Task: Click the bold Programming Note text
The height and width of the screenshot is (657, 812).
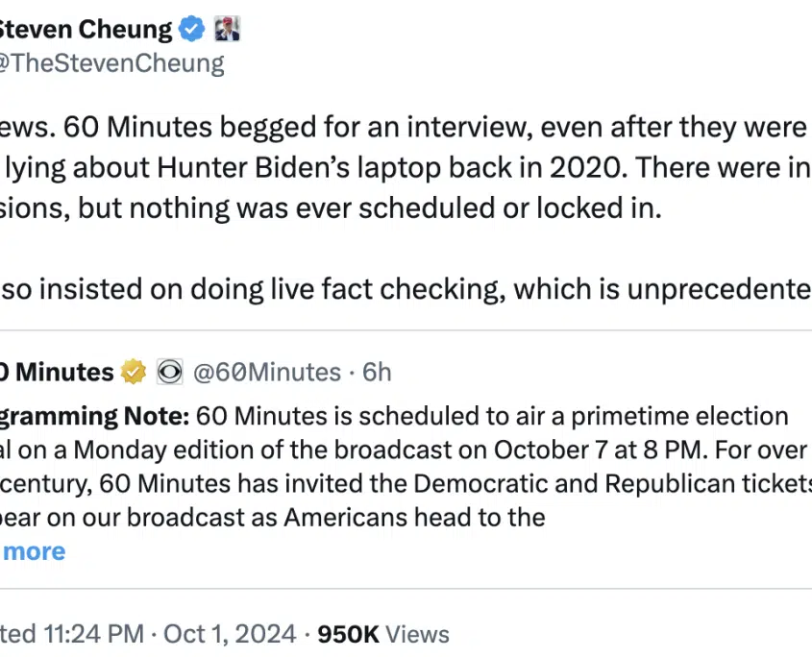Action: pyautogui.click(x=94, y=416)
